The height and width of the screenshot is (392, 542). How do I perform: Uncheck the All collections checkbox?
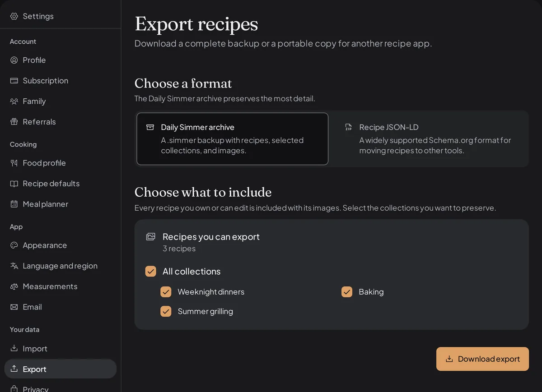pyautogui.click(x=151, y=271)
